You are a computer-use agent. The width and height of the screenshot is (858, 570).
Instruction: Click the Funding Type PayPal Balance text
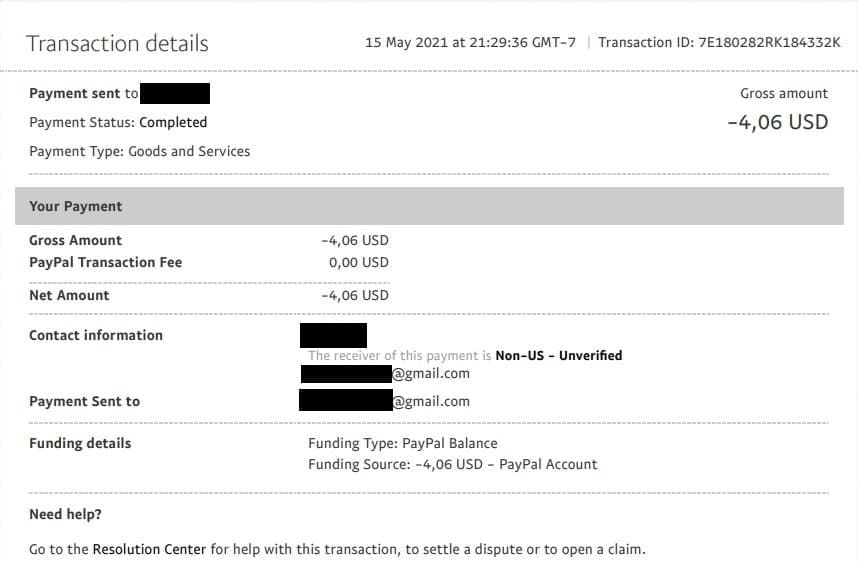pyautogui.click(x=402, y=442)
